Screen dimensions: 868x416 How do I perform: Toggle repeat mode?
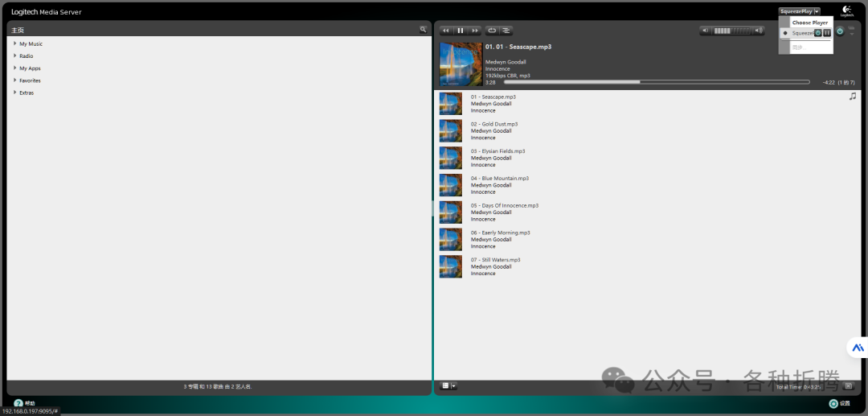[492, 31]
